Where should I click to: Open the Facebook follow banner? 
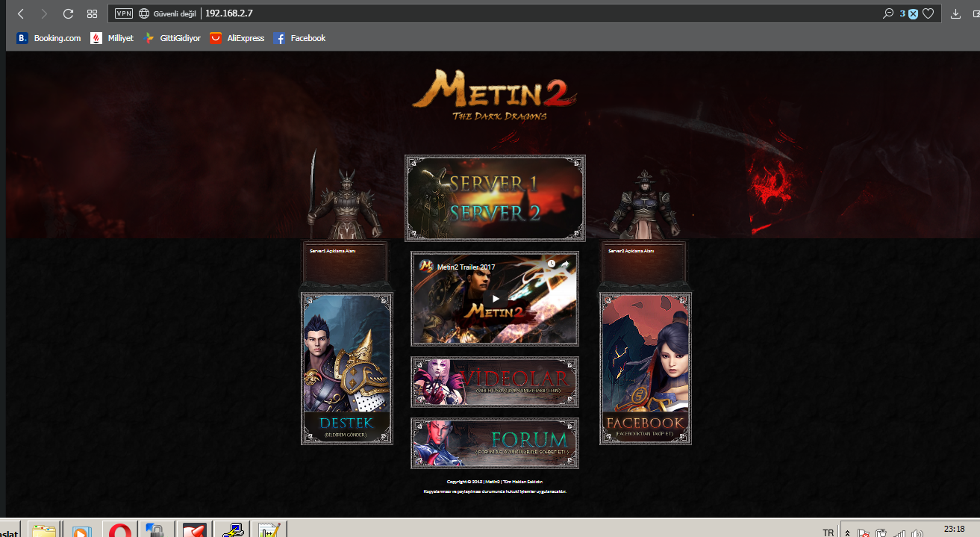coord(646,368)
